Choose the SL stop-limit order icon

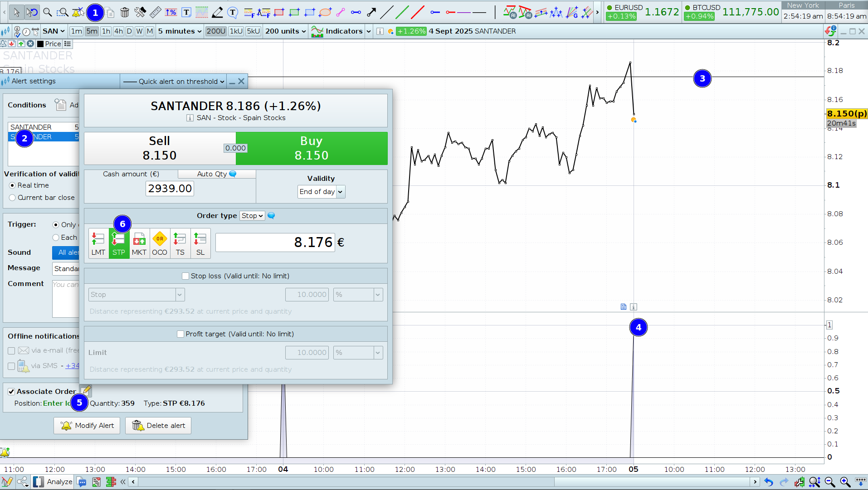click(200, 243)
